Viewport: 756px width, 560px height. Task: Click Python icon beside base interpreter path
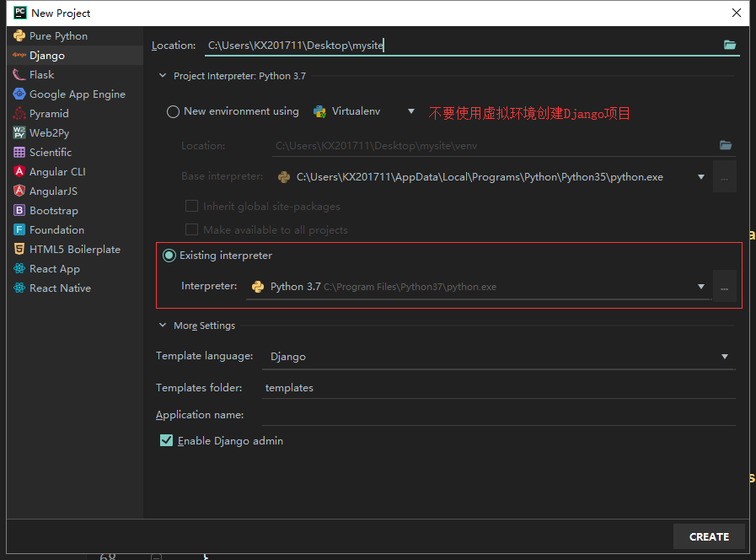coord(284,177)
